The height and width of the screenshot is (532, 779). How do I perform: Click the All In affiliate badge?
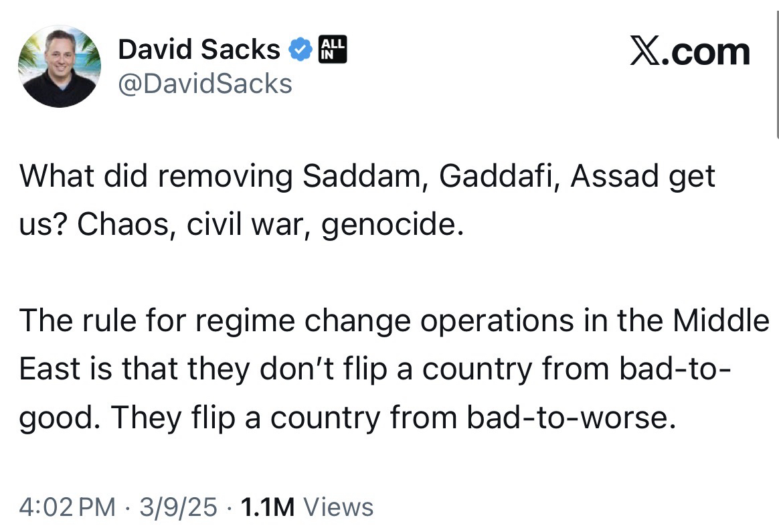333,50
